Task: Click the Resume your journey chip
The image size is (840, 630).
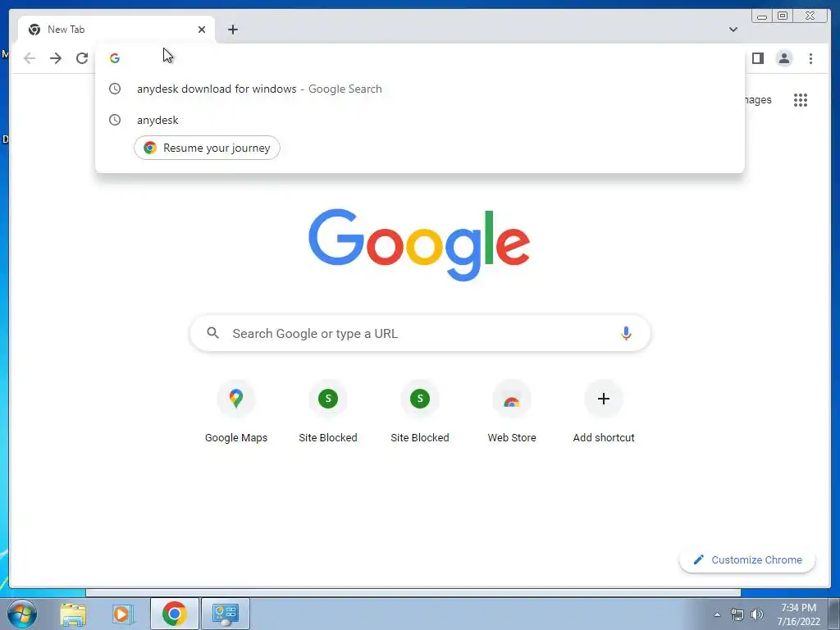Action: click(207, 148)
